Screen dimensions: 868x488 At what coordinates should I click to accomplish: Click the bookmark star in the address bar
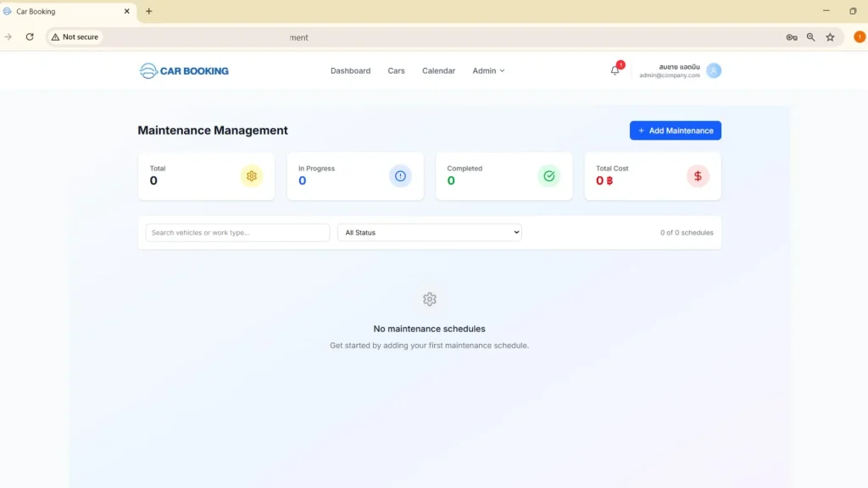[x=830, y=37]
